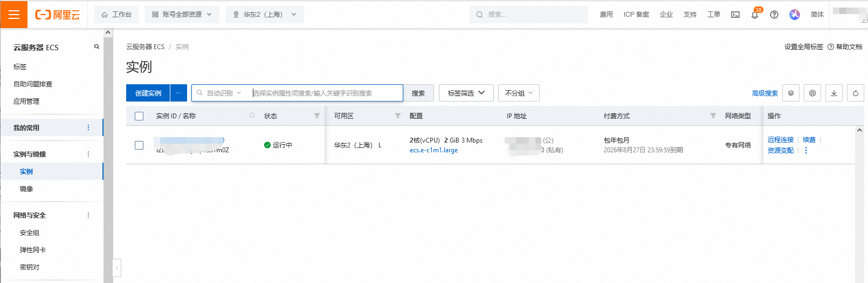
Task: Click 续费 link
Action: tap(809, 139)
